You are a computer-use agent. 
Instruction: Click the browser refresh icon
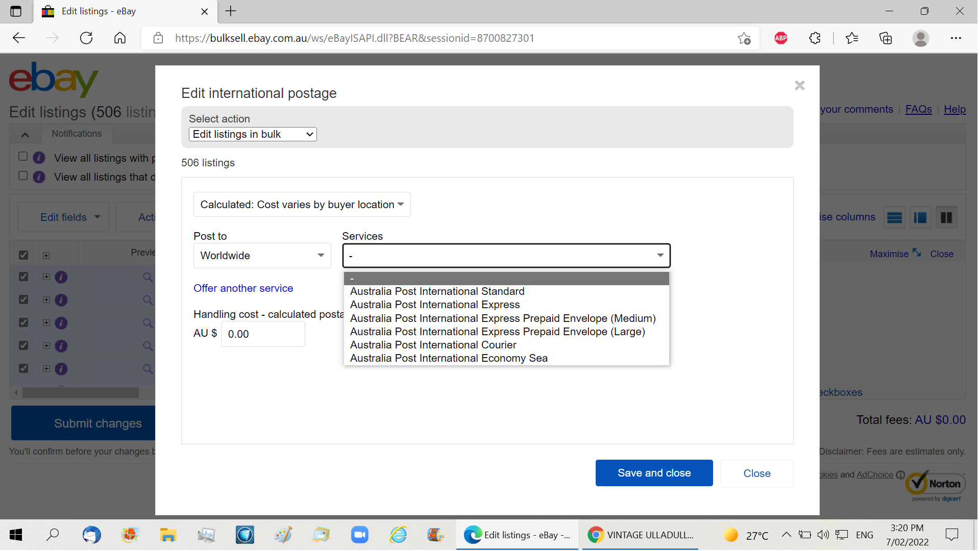[x=86, y=38]
